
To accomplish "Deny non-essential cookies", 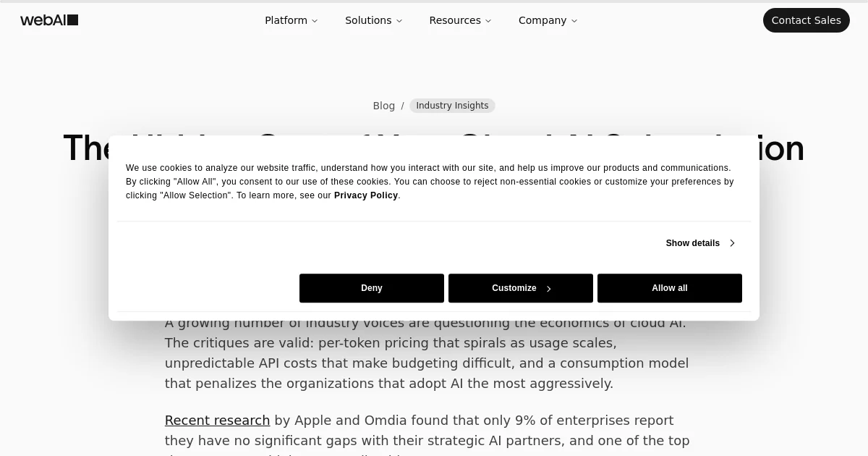I will coord(372,288).
